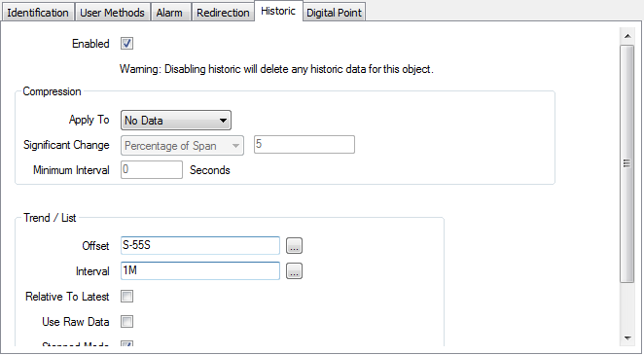This screenshot has height=355, width=644.
Task: Select the Redirection tab
Action: pyautogui.click(x=223, y=13)
